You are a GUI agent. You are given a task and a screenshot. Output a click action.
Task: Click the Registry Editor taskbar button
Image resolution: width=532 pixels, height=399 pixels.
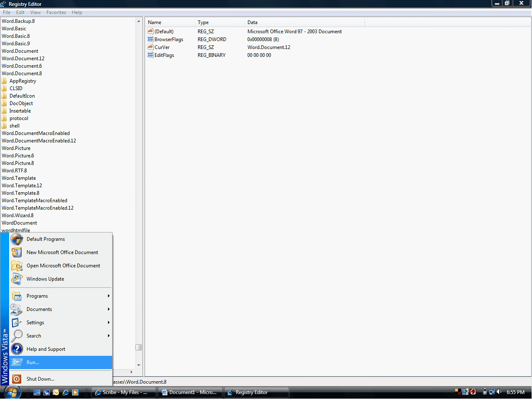[257, 392]
